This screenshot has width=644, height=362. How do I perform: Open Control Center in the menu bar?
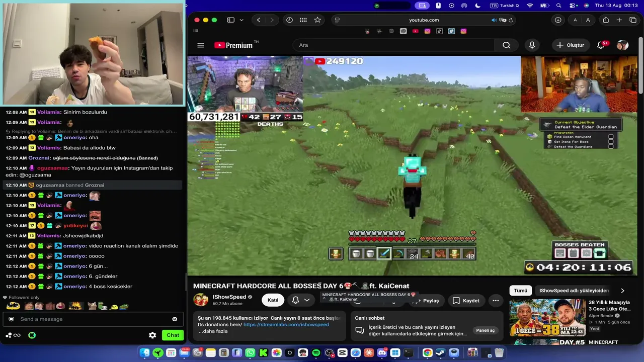click(573, 6)
